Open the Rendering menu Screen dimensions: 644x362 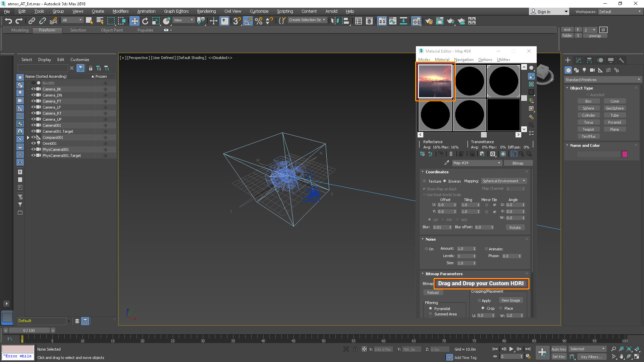206,11
